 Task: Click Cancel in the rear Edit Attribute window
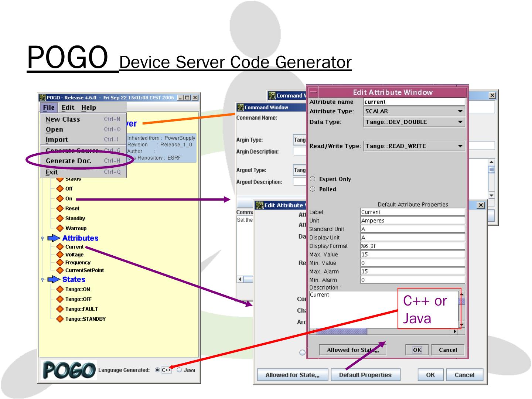(464, 375)
